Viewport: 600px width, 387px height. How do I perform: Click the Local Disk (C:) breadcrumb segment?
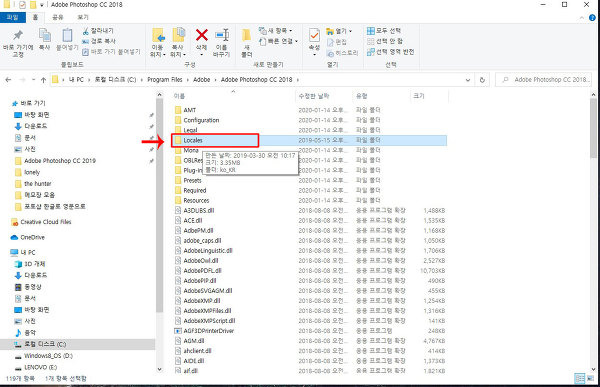(115, 80)
